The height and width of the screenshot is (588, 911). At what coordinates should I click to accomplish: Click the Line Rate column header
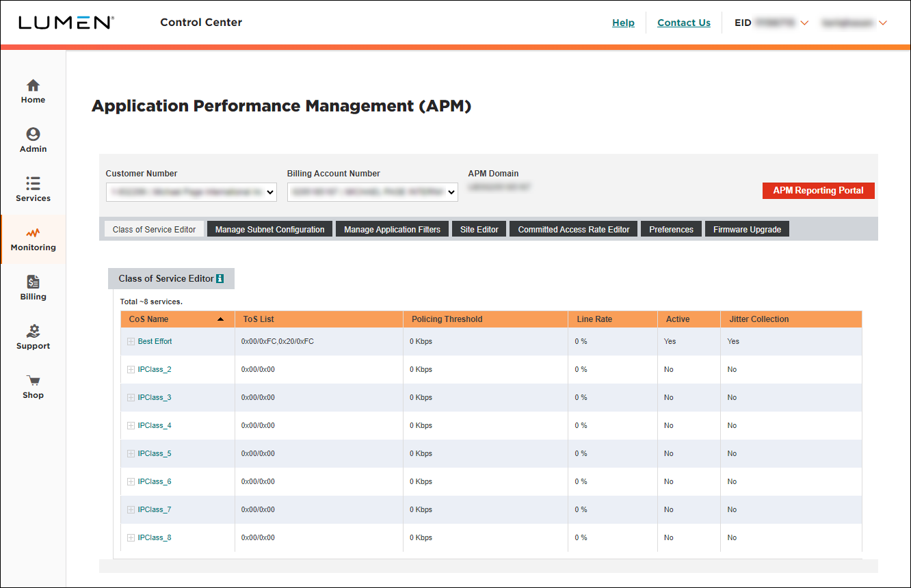(613, 319)
